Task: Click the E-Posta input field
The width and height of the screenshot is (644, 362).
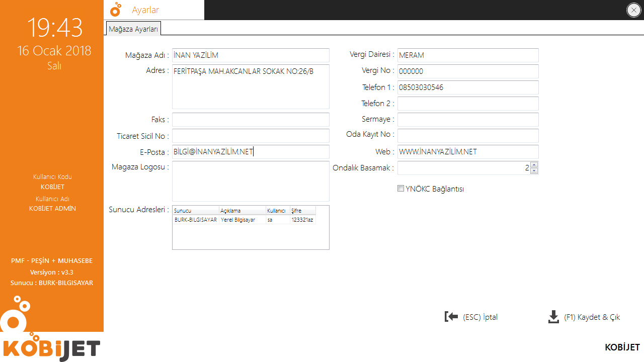Action: [x=251, y=152]
